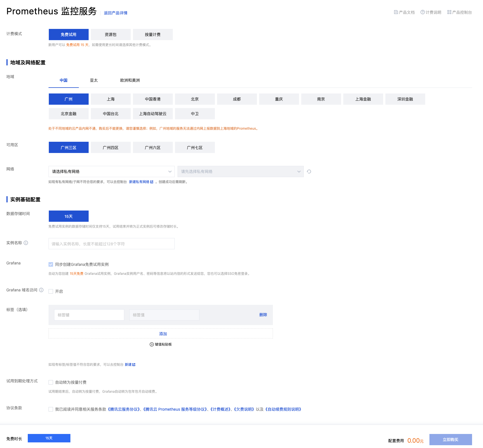The height and width of the screenshot is (448, 483).
Task: Agree to the 服务条款 checkbox
Action: pyautogui.click(x=51, y=409)
